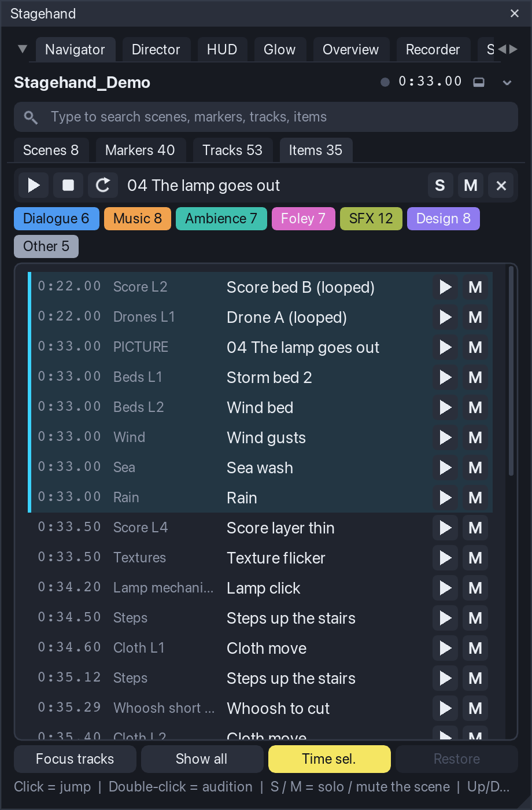Show the Scenes 8 list
This screenshot has height=810, width=532.
(51, 150)
